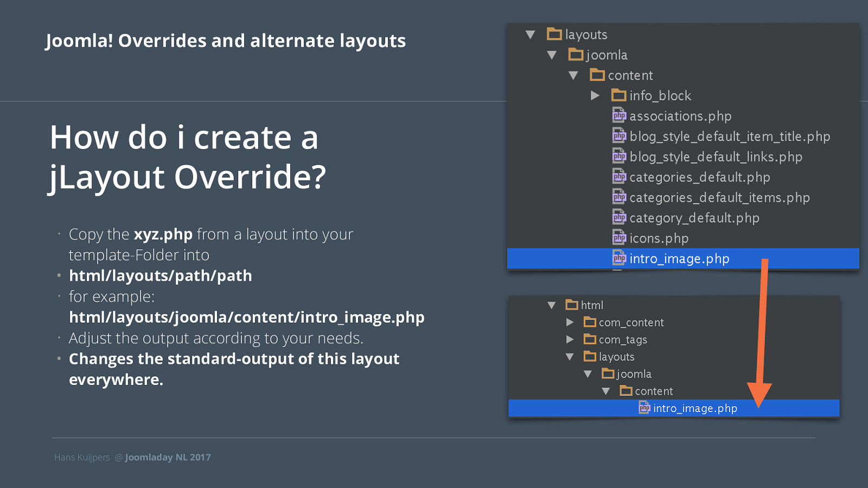The image size is (868, 488).
Task: Click 'Changes the standard-output of this layout everywhere.'
Action: click(x=234, y=369)
